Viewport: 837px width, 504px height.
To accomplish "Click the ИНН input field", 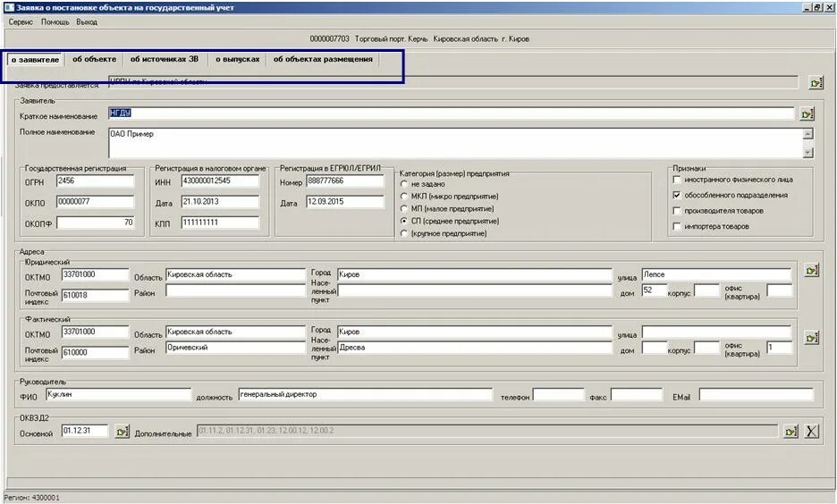I will point(220,181).
